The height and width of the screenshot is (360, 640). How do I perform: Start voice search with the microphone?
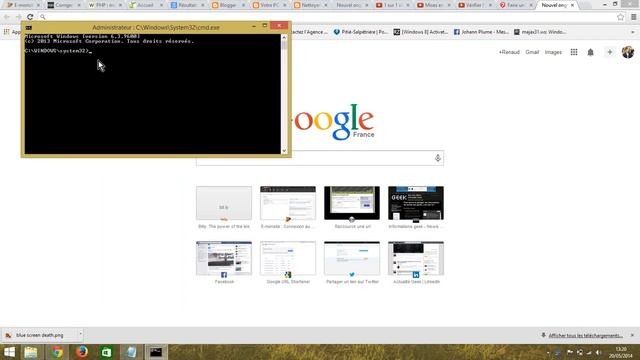[438, 158]
